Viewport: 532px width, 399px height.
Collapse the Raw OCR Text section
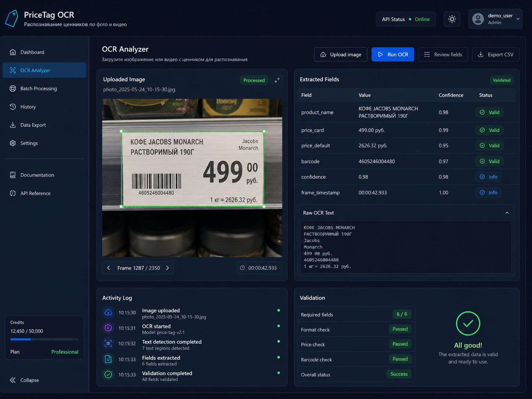(x=507, y=213)
